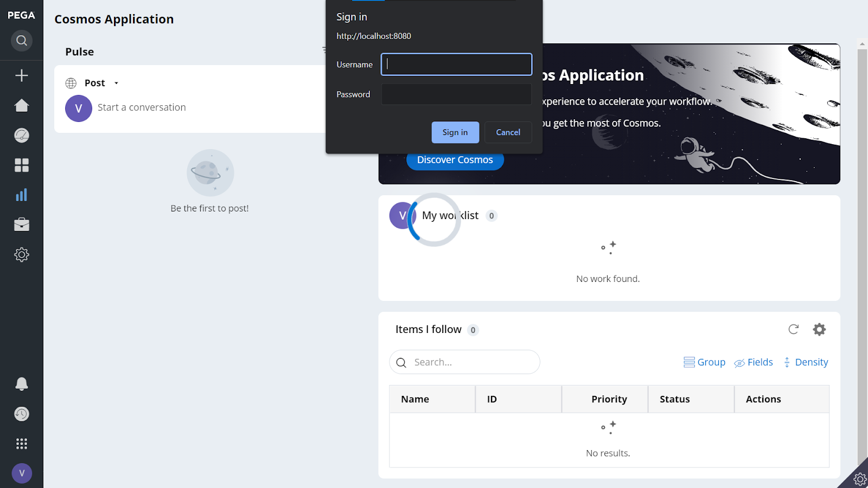
Task: Change the table Density
Action: point(806,362)
